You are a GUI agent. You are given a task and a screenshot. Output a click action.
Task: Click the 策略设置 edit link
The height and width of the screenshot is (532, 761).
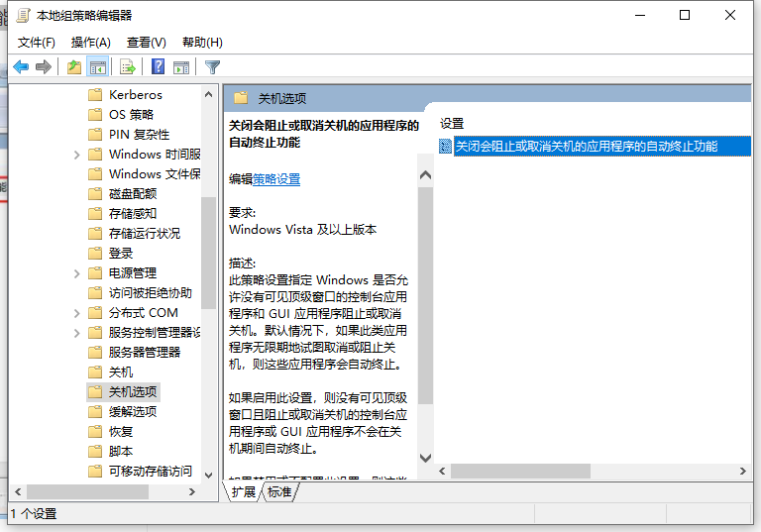click(x=276, y=179)
